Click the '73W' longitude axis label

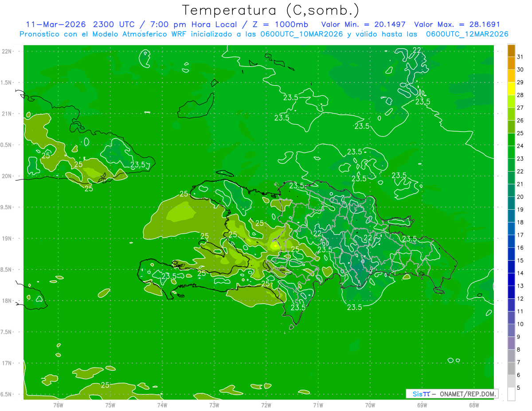pyautogui.click(x=214, y=405)
